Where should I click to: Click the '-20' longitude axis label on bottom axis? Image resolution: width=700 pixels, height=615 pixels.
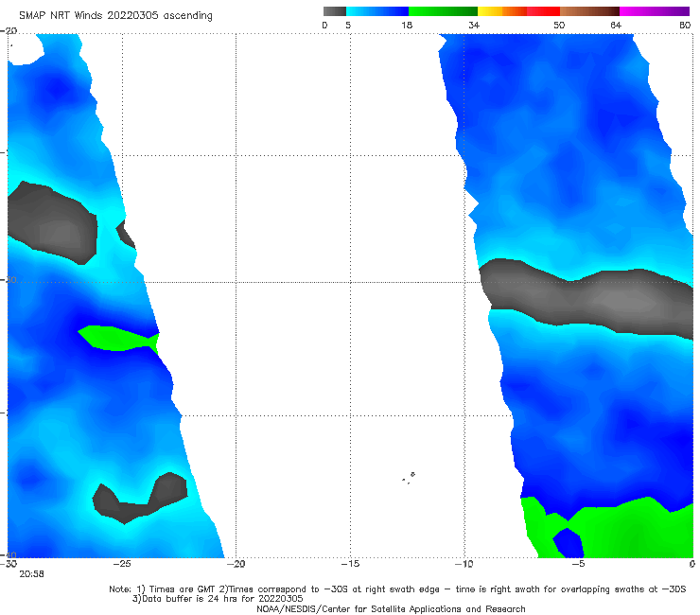click(236, 564)
